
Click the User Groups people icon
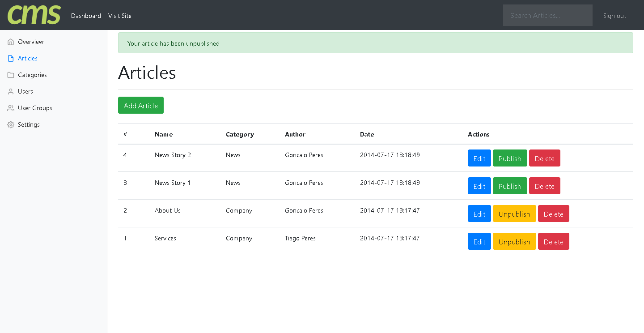pyautogui.click(x=11, y=108)
